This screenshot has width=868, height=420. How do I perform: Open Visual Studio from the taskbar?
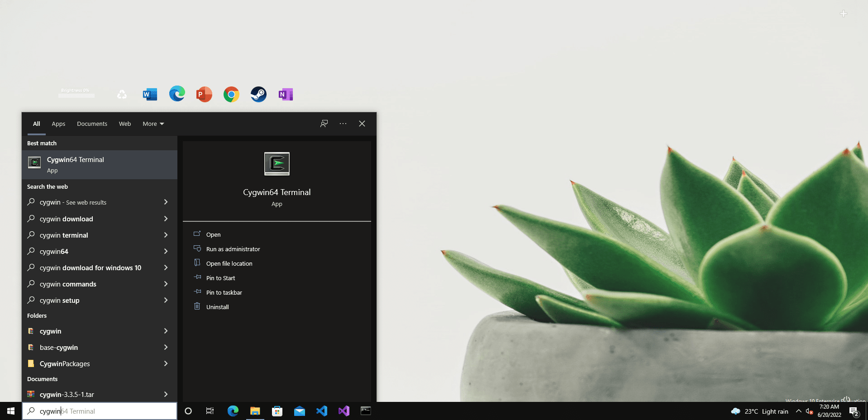[x=344, y=411]
